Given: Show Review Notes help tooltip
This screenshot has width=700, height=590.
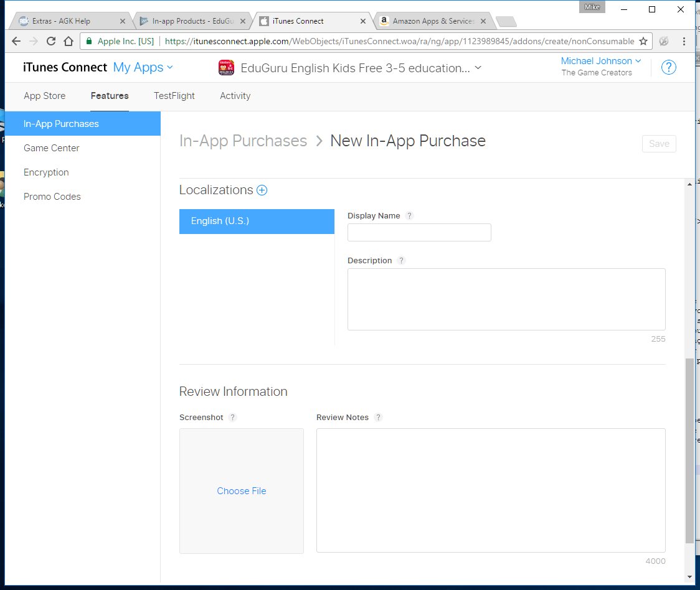Looking at the screenshot, I should tap(378, 417).
